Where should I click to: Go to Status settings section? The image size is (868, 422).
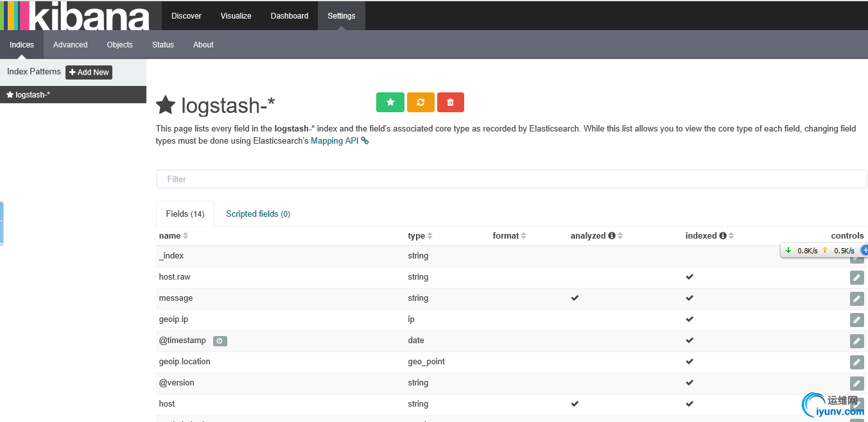pyautogui.click(x=163, y=45)
